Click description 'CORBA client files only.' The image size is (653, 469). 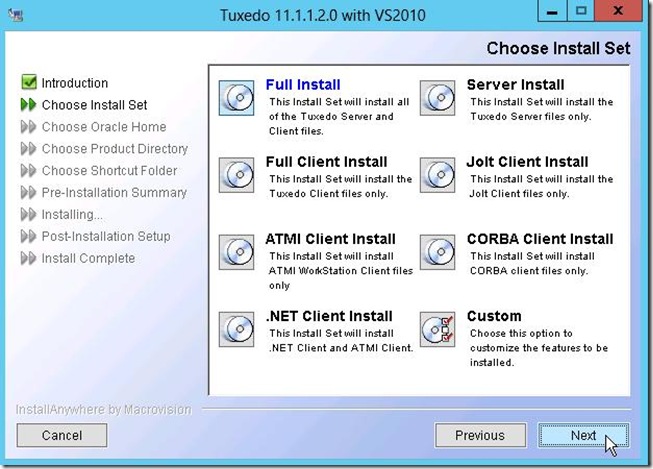529,271
